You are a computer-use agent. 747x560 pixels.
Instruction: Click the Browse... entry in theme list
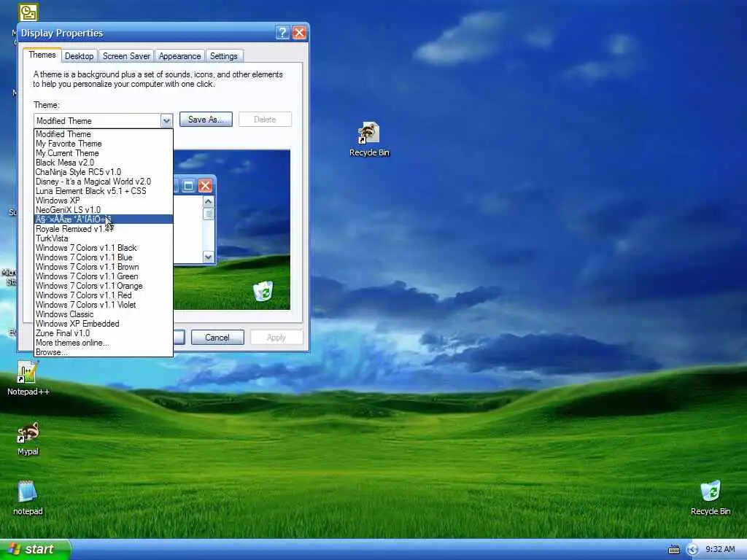[x=104, y=352]
